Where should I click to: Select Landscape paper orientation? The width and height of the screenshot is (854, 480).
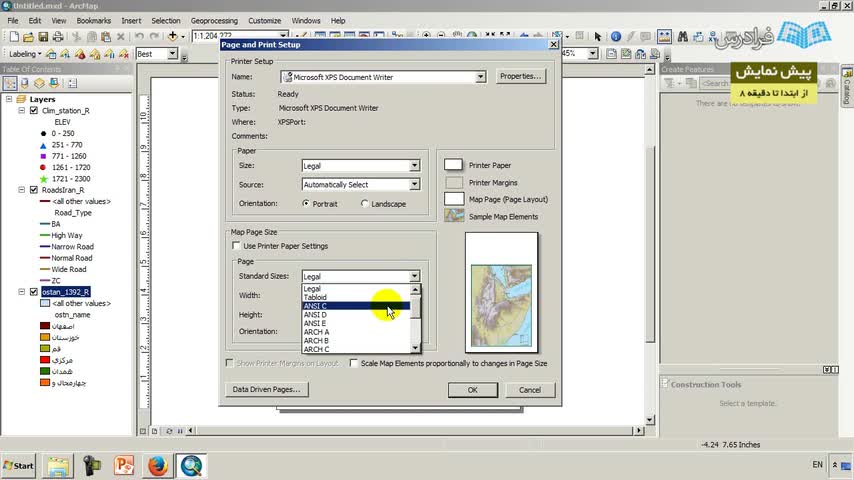pyautogui.click(x=364, y=203)
